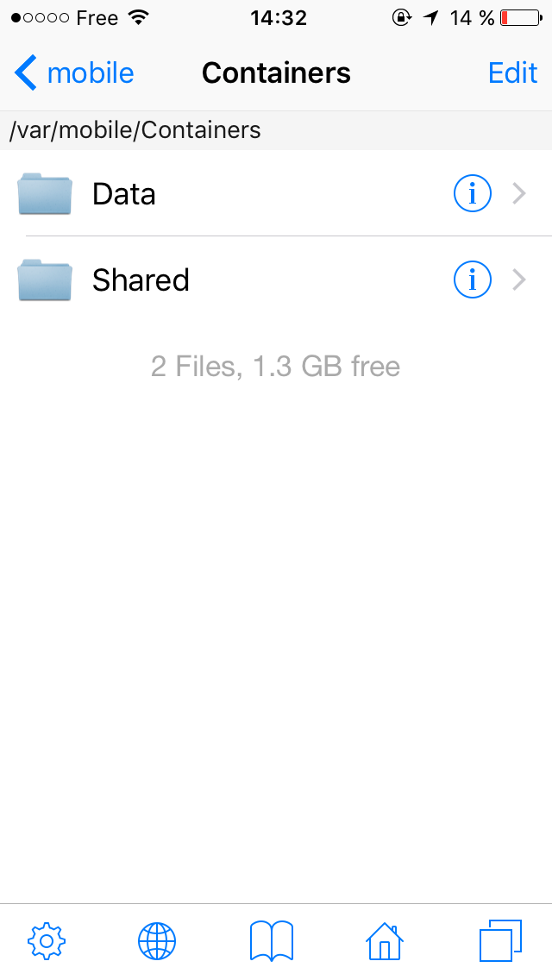Select the /var/mobile/Containers path bar
This screenshot has width=552, height=980.
[276, 130]
